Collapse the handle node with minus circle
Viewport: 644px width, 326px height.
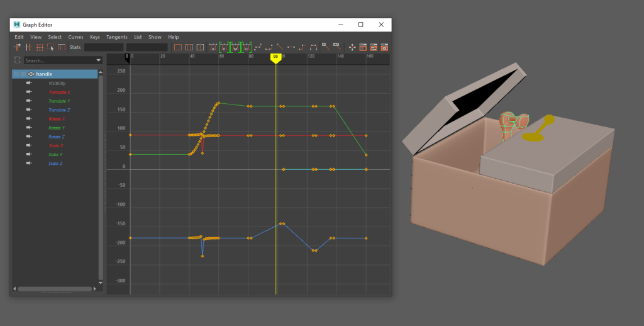tap(16, 74)
